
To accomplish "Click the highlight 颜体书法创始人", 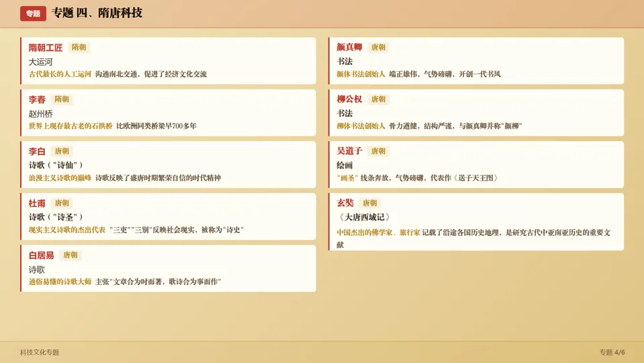I will pyautogui.click(x=361, y=74).
